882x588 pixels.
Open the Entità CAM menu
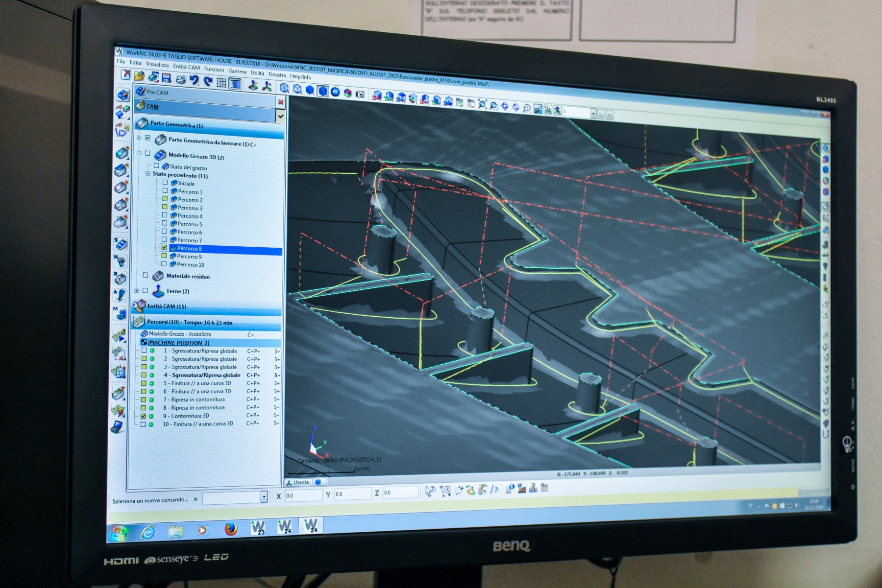[186, 67]
